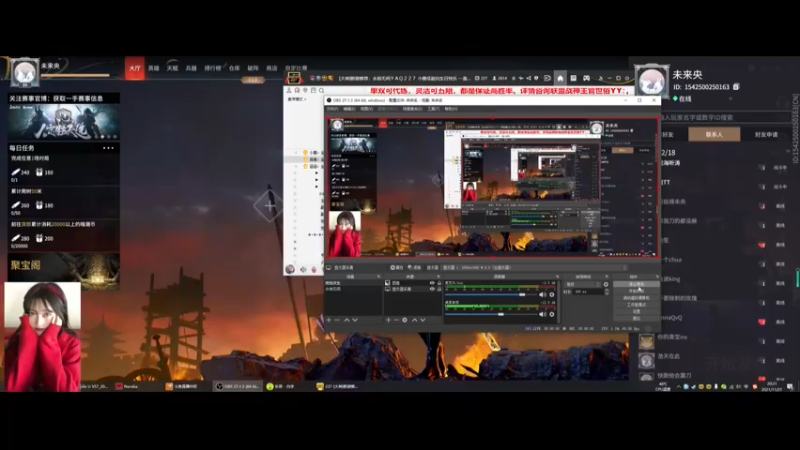Screen dimensions: 800x450
Task: Open the 仓库 inventory tab
Action: 234,68
